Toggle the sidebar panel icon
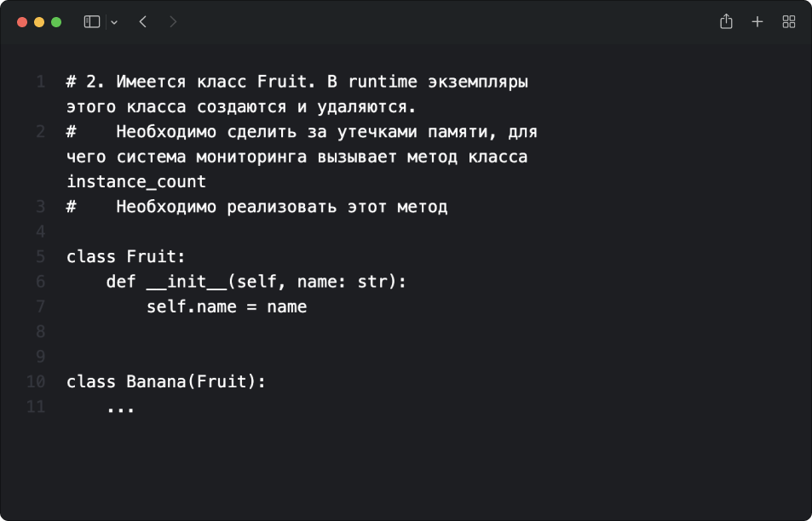Screen dimensions: 812x521 [x=92, y=22]
